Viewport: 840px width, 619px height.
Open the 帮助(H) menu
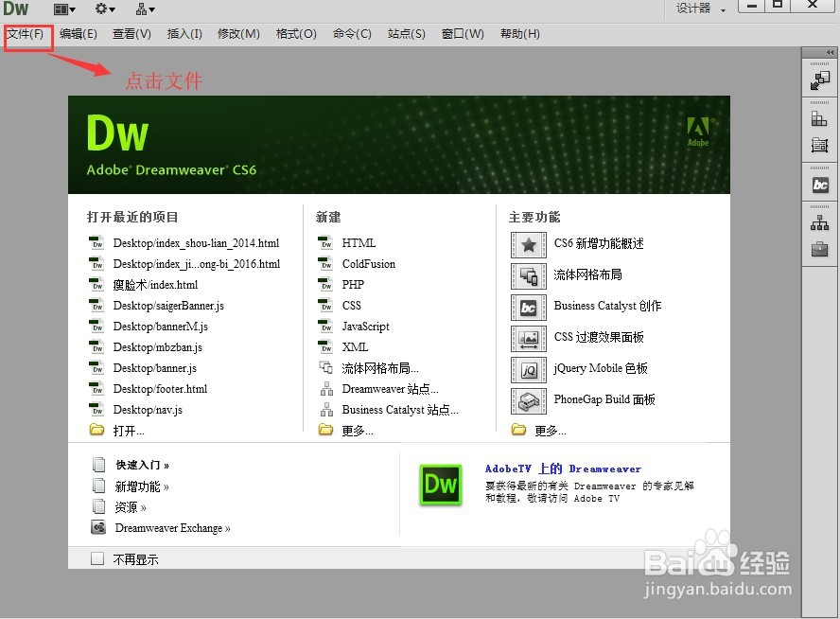tap(520, 34)
